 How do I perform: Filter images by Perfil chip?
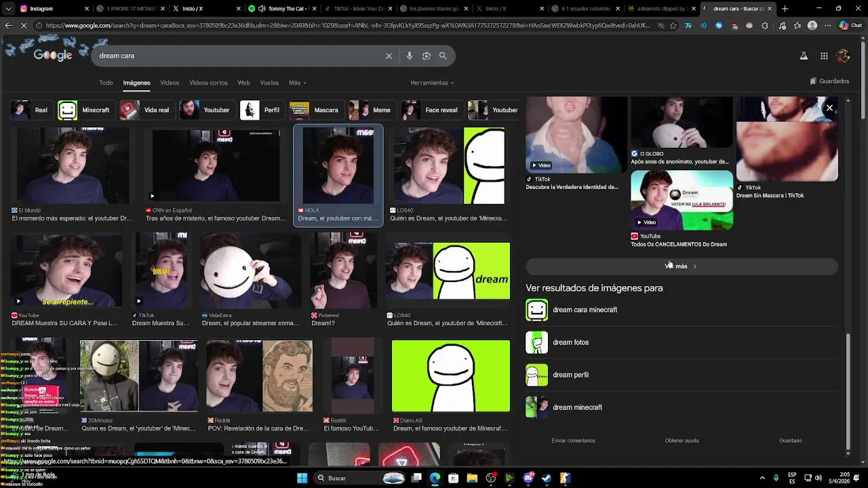point(262,110)
